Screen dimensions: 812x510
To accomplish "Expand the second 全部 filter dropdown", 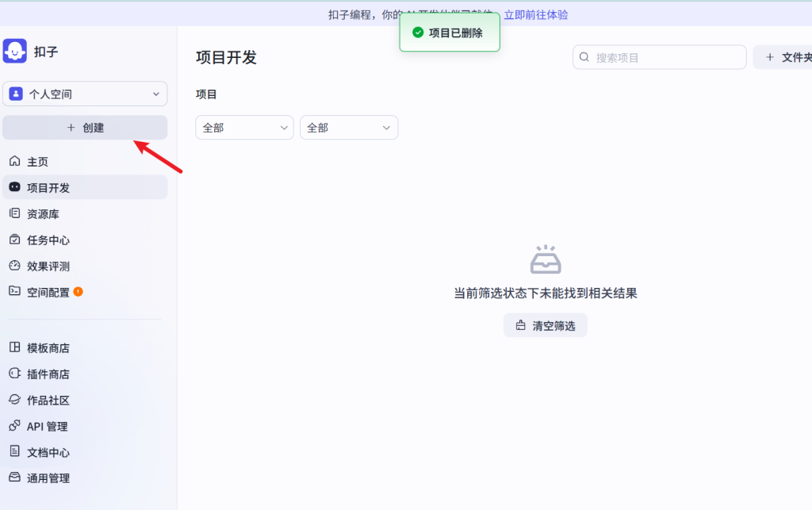I will click(x=349, y=127).
